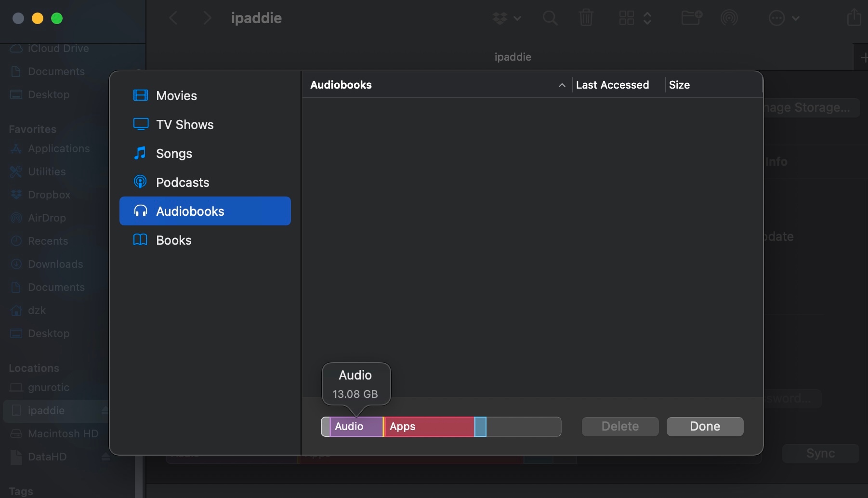Image resolution: width=868 pixels, height=498 pixels.
Task: Add a new Finder tab
Action: [863, 57]
